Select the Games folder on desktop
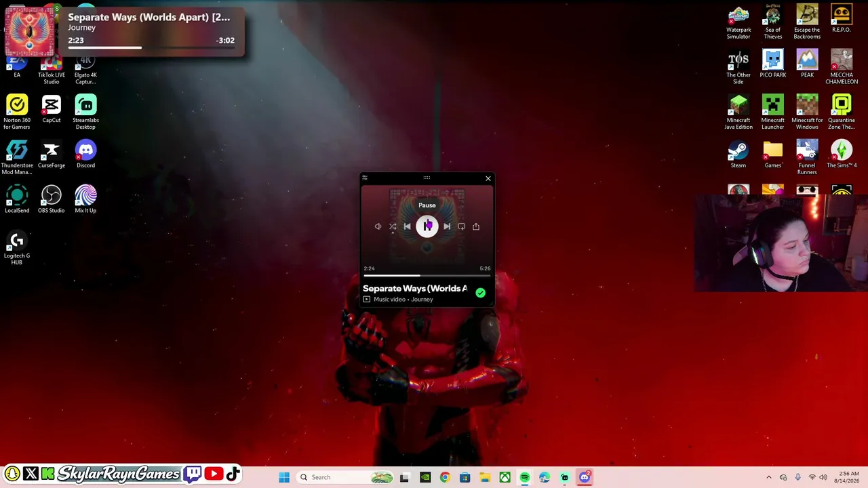Image resolution: width=868 pixels, height=488 pixels. [773, 154]
